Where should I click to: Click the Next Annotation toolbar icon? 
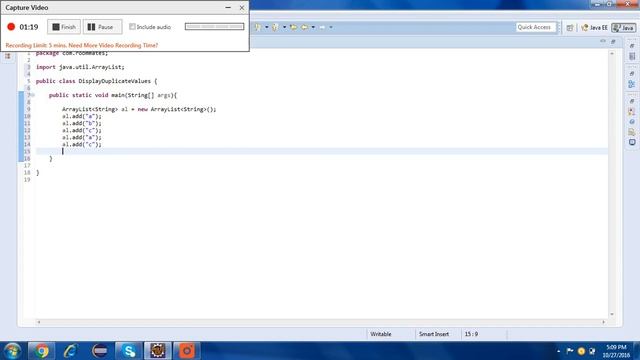point(258,27)
